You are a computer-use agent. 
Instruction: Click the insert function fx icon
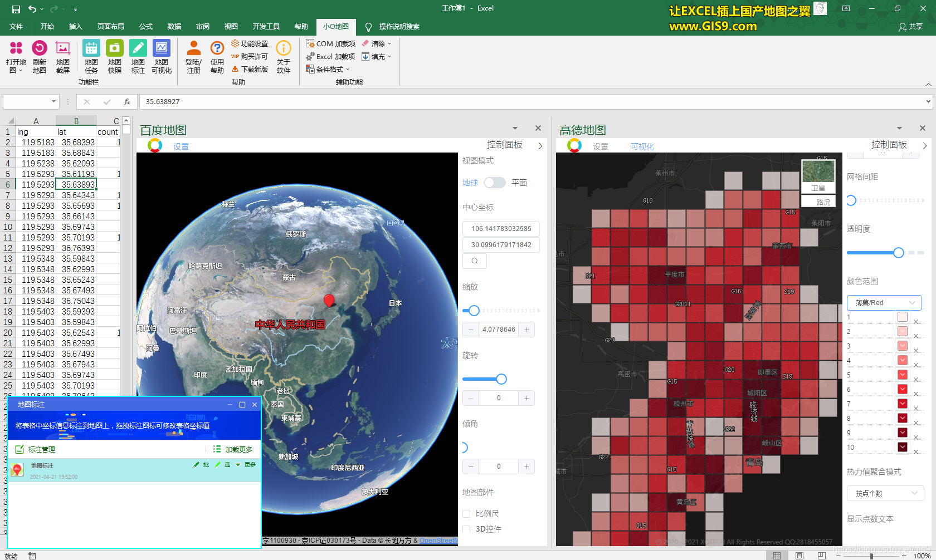[x=127, y=102]
